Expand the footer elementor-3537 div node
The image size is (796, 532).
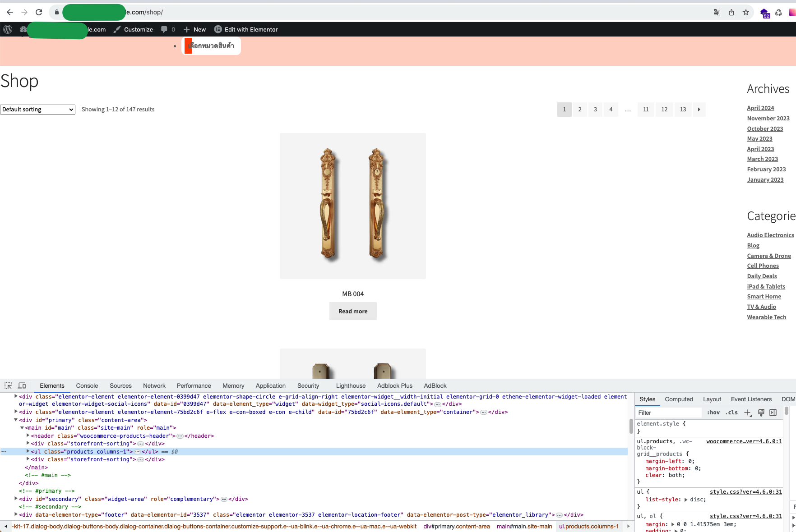[x=16, y=514]
